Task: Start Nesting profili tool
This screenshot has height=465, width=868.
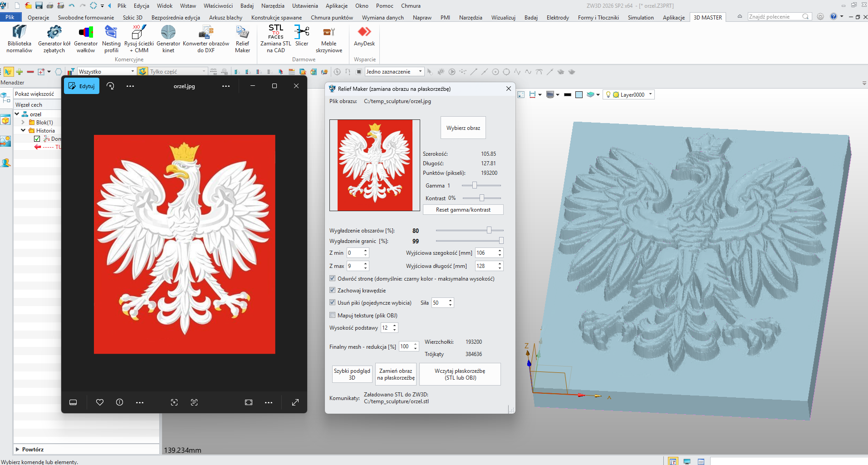Action: [x=111, y=39]
